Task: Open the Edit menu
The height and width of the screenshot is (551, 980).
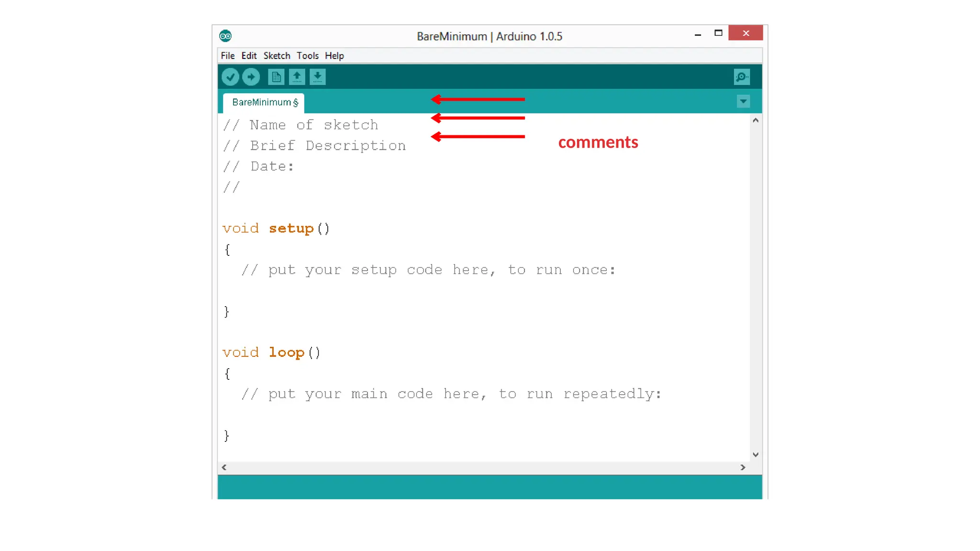Action: pyautogui.click(x=249, y=55)
